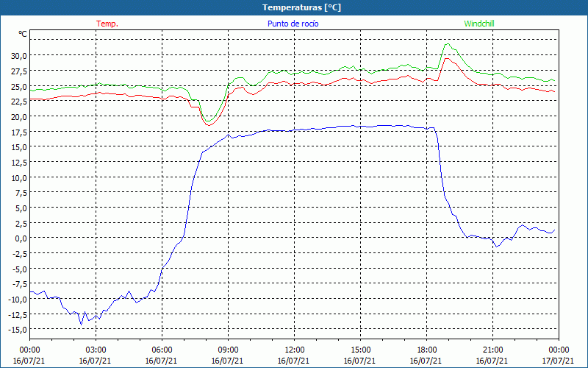Viewport: 588px width, 368px height.
Task: Click the °C axis unit label
Action: (23, 34)
